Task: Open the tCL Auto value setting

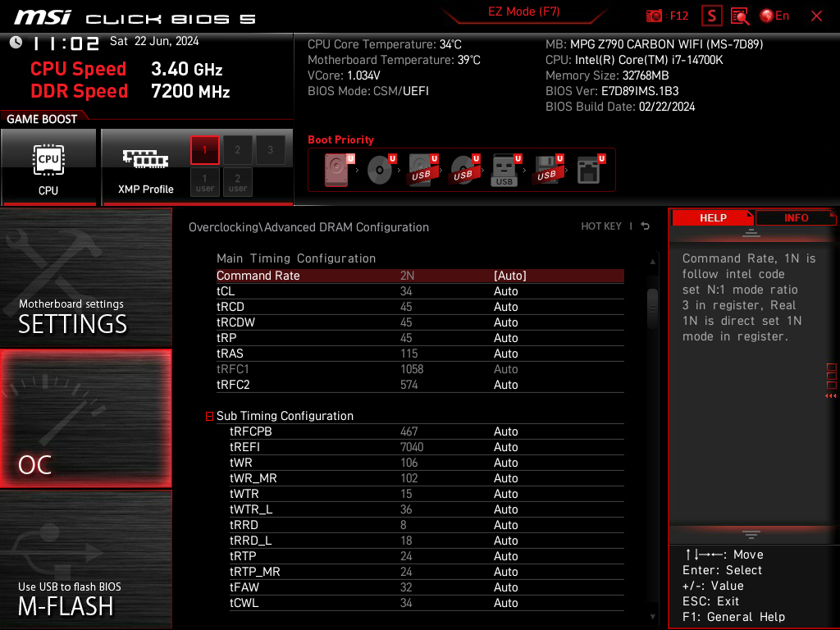Action: 506,291
